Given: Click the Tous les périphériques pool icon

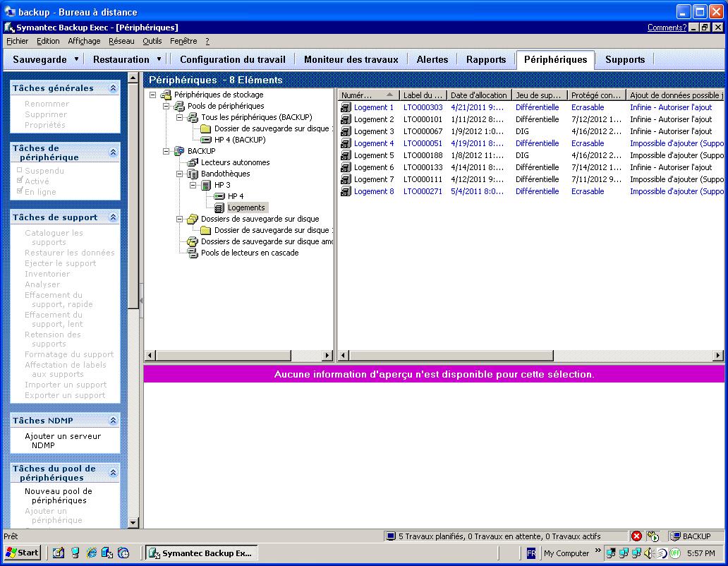Looking at the screenshot, I should point(193,117).
